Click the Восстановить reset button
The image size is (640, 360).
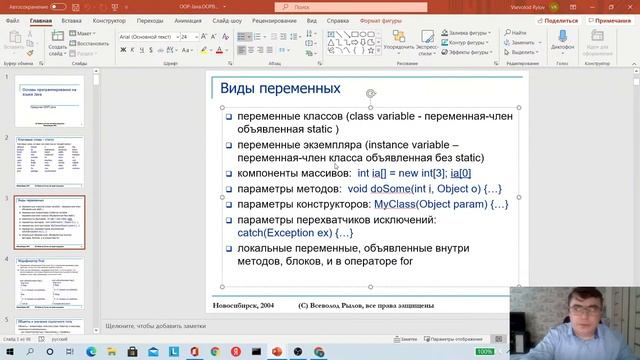[x=89, y=43]
